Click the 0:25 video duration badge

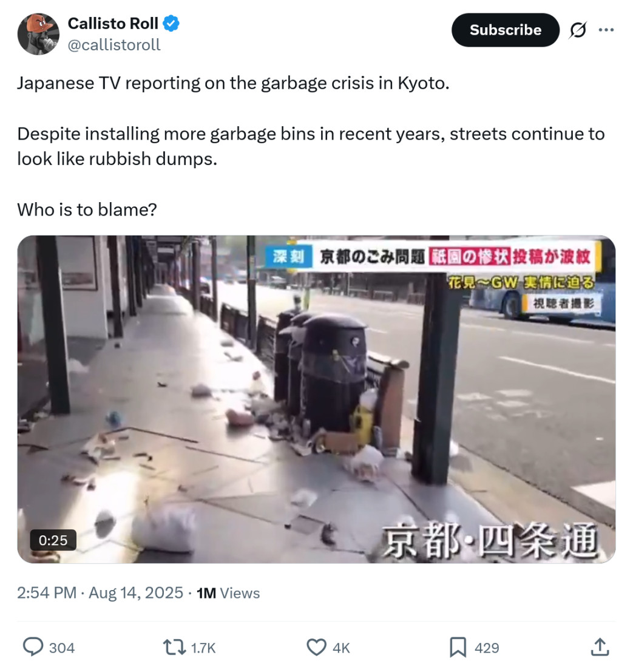tap(53, 540)
